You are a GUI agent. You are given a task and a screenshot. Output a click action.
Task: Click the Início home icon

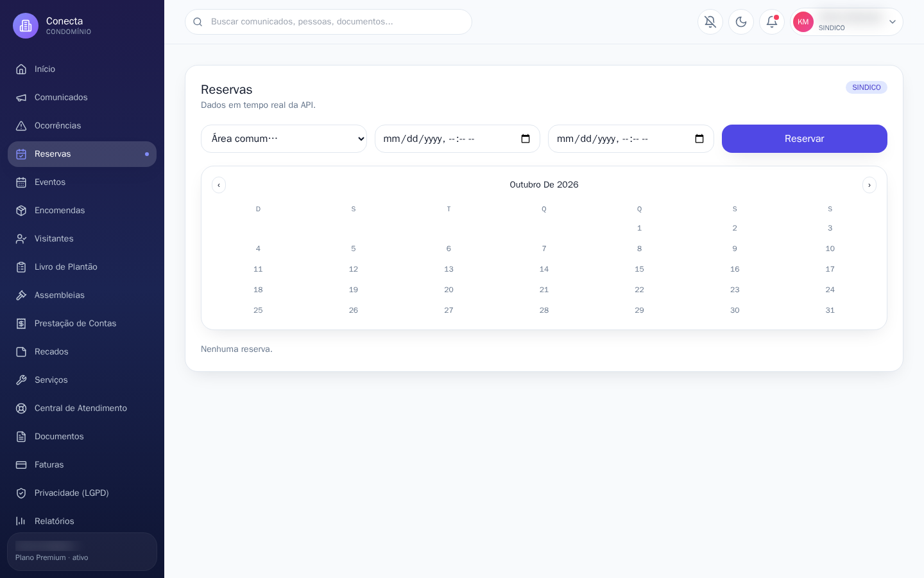pos(21,69)
